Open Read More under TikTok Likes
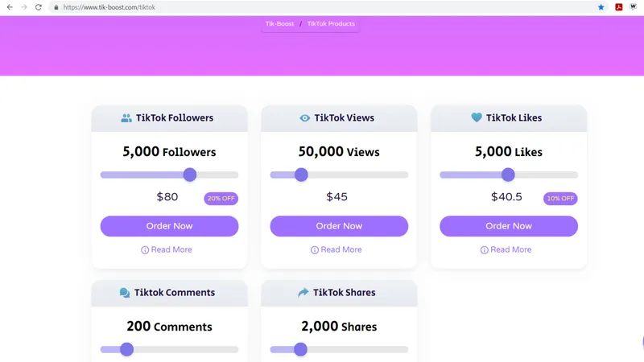This screenshot has height=362, width=644. pyautogui.click(x=506, y=250)
